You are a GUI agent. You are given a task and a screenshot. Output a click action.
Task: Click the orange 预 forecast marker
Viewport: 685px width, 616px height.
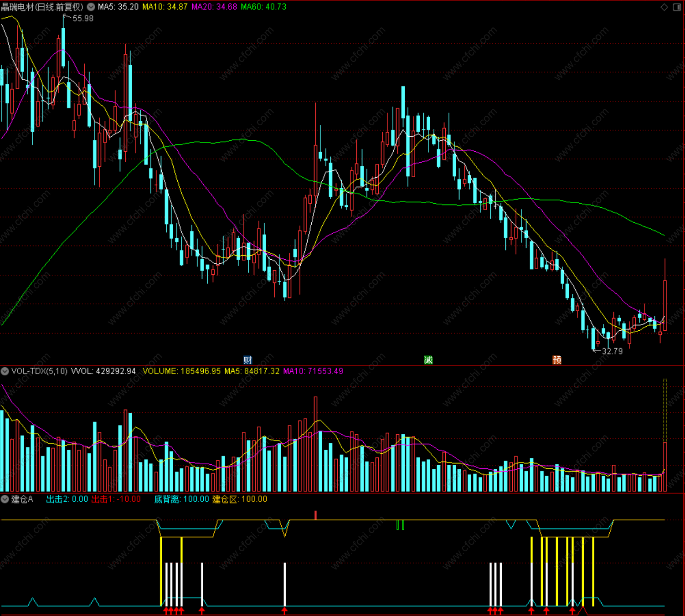[x=557, y=360]
